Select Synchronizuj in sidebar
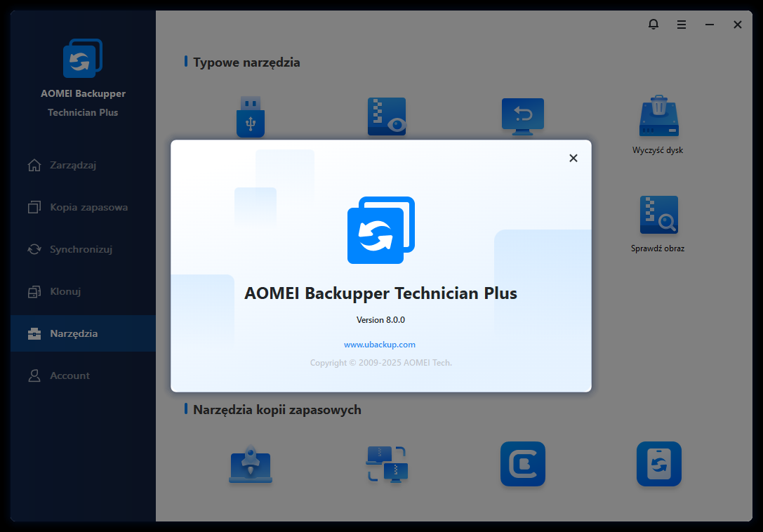The image size is (763, 532). (84, 249)
